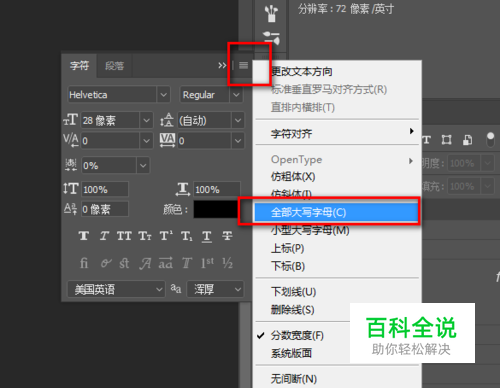Enable contextual alternates icon
This screenshot has height=388, width=500.
click(106, 263)
